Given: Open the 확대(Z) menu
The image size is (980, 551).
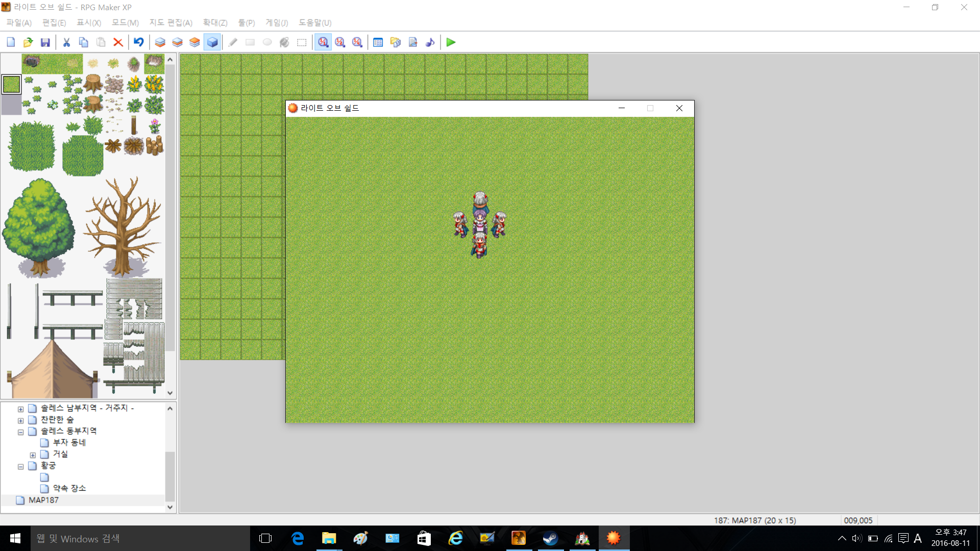Looking at the screenshot, I should (215, 23).
